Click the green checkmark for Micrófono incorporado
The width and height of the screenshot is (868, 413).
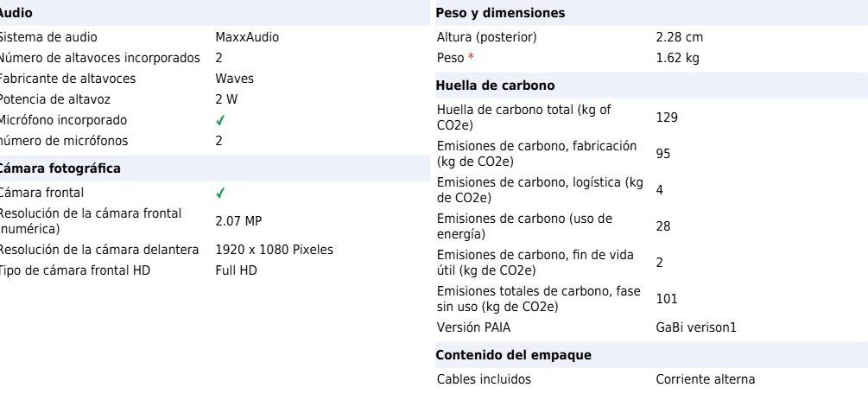tap(220, 120)
